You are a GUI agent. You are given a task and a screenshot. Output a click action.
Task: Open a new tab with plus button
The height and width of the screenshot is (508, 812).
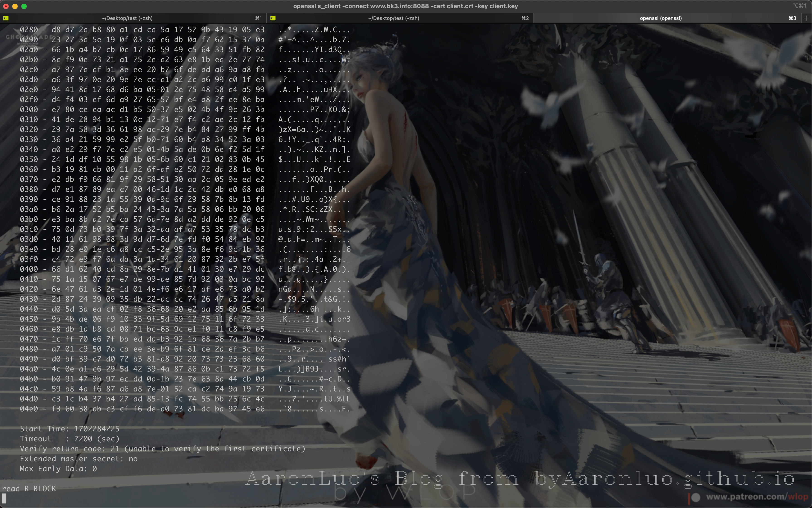pos(806,18)
